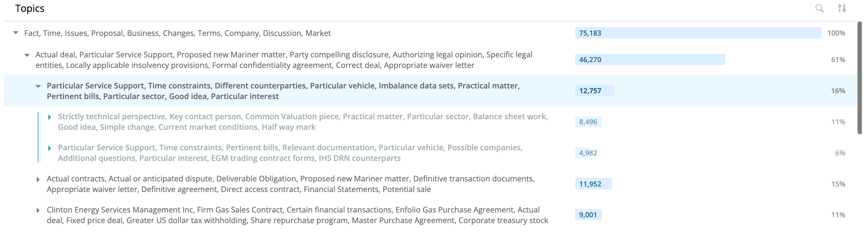The width and height of the screenshot is (868, 234).
Task: Click the sort order icon
Action: (842, 8)
